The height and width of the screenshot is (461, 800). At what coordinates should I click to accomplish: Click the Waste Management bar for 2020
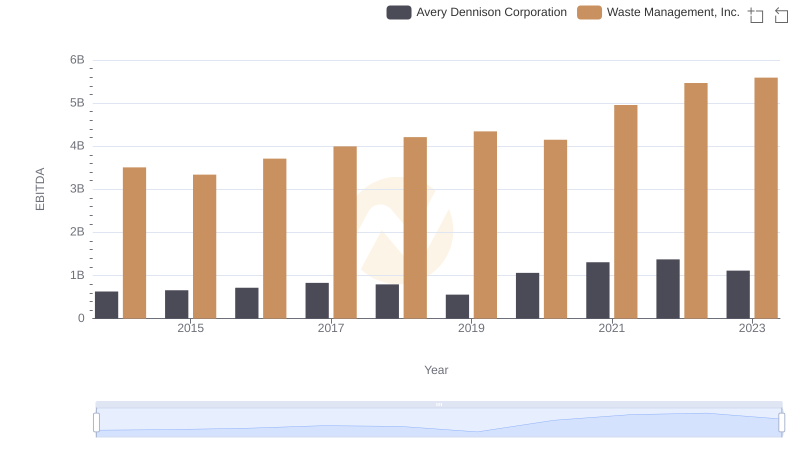click(556, 229)
